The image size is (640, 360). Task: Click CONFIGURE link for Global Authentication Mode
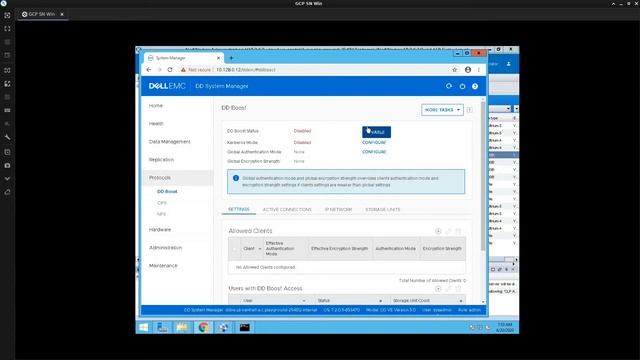[374, 152]
